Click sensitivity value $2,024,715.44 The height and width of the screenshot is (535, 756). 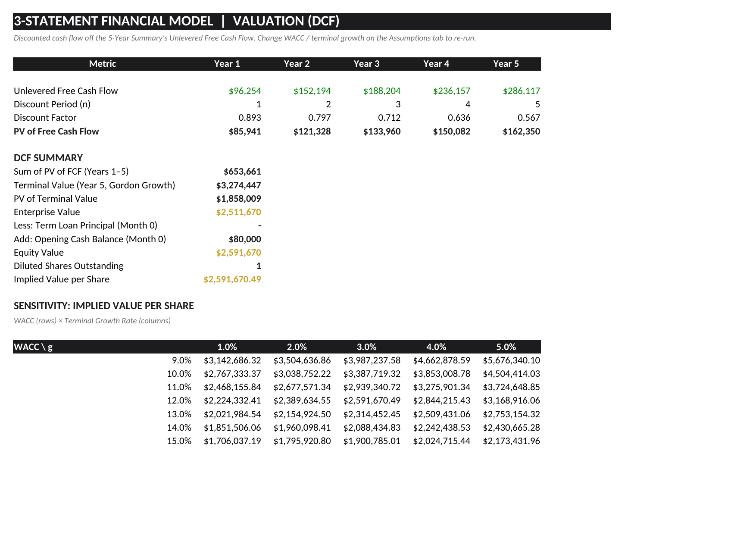[x=442, y=441]
